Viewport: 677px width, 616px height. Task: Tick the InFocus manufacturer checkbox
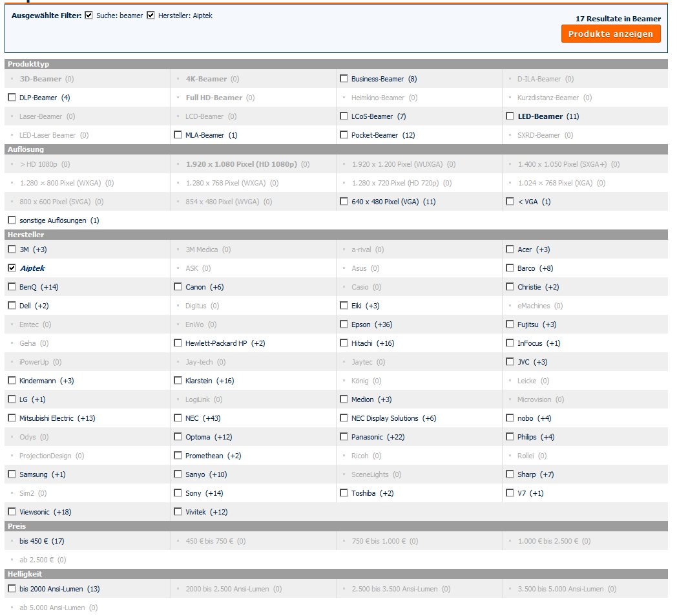click(510, 343)
